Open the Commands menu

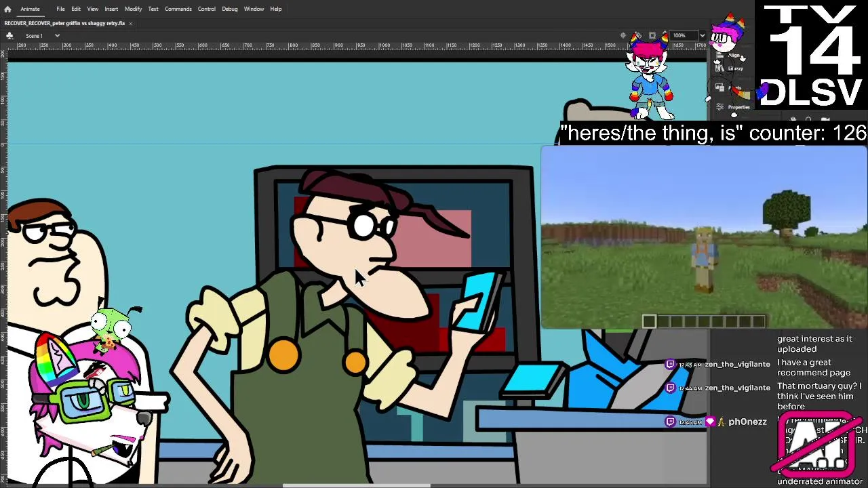coord(178,9)
